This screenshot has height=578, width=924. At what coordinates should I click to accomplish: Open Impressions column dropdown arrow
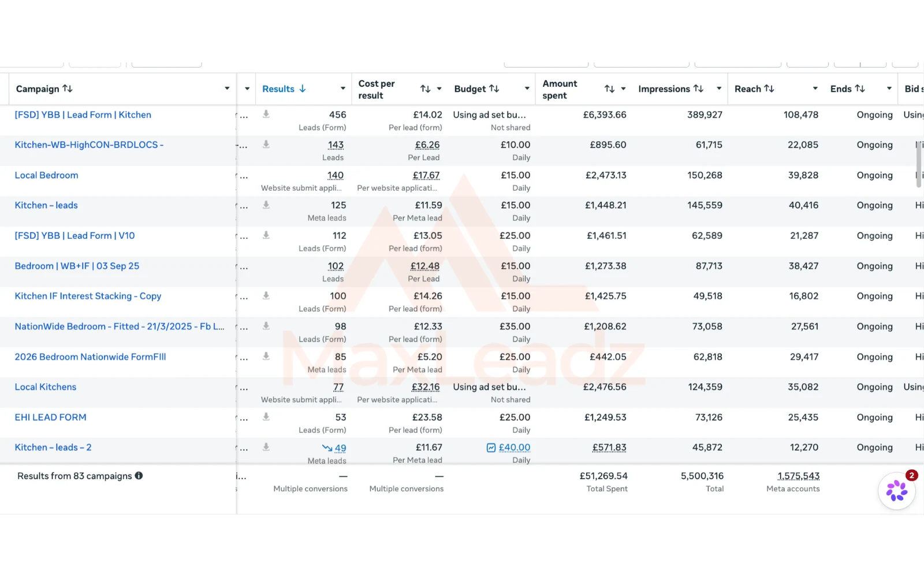[x=719, y=88]
